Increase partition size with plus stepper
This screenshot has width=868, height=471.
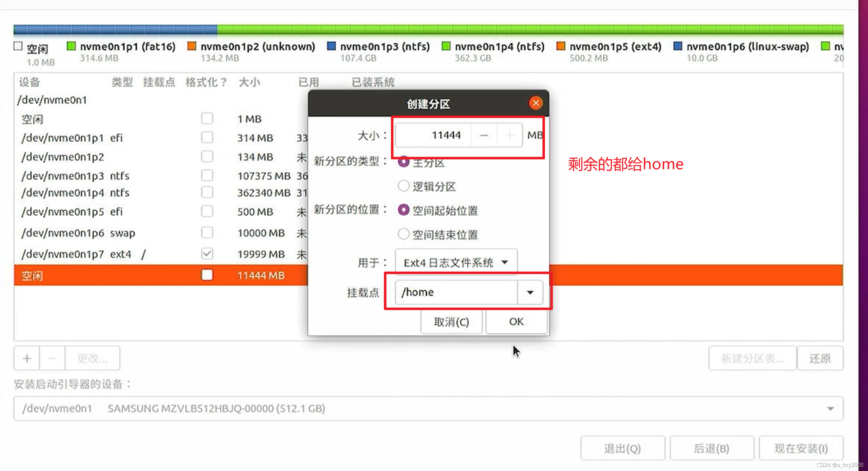pos(510,136)
